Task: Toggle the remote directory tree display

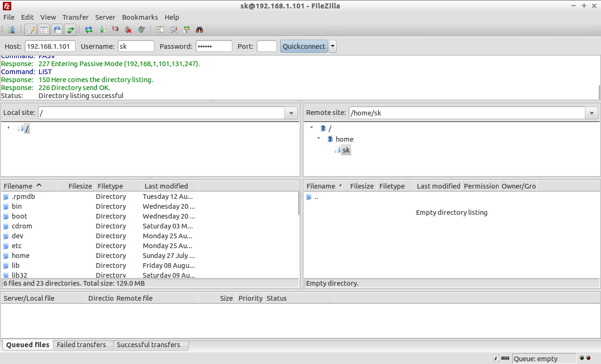Action: pyautogui.click(x=57, y=30)
